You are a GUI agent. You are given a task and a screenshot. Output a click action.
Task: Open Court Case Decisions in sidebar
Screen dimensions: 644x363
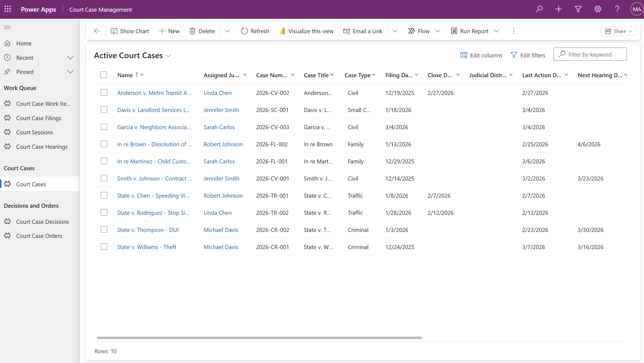(x=40, y=222)
